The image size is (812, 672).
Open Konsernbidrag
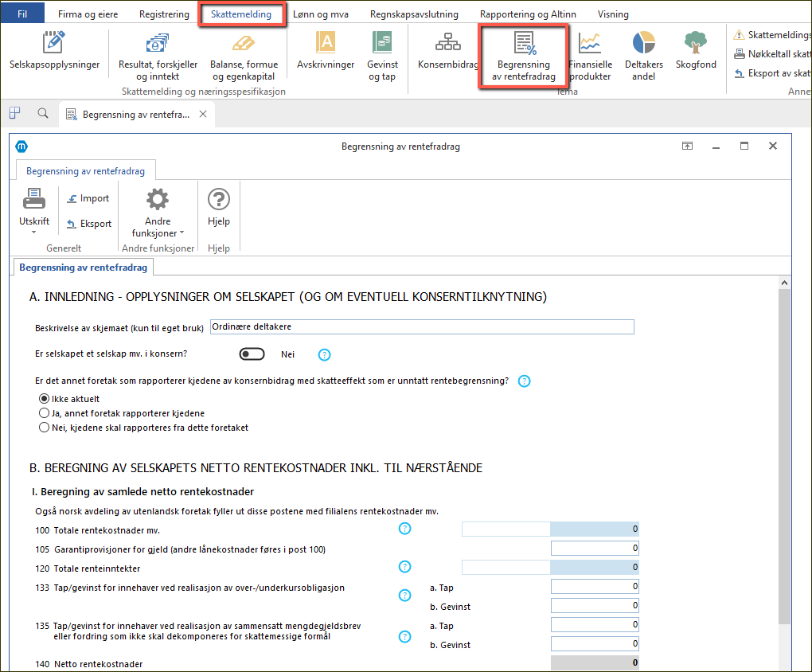click(x=448, y=50)
